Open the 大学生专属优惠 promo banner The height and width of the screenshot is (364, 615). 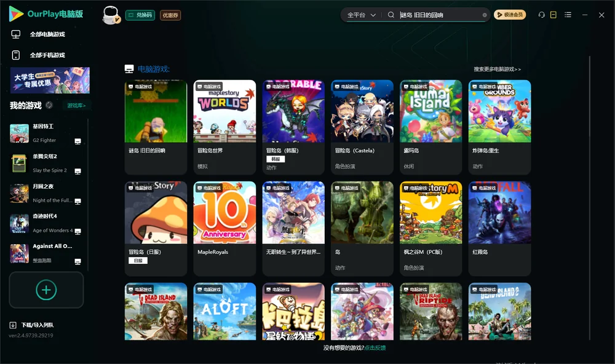(50, 81)
